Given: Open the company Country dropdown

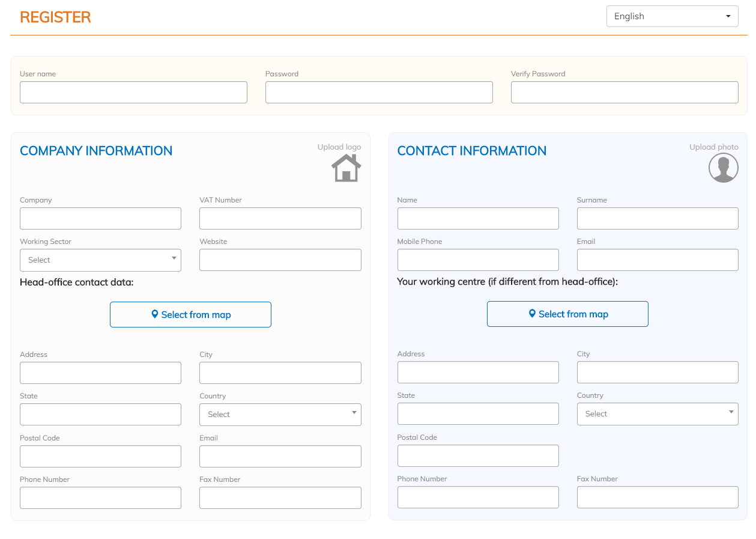Looking at the screenshot, I should [280, 415].
